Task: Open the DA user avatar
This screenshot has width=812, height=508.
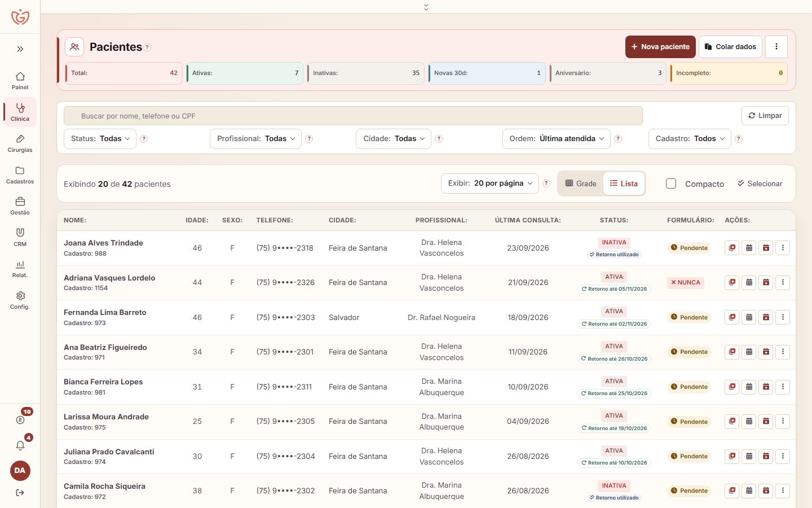Action: [x=20, y=471]
